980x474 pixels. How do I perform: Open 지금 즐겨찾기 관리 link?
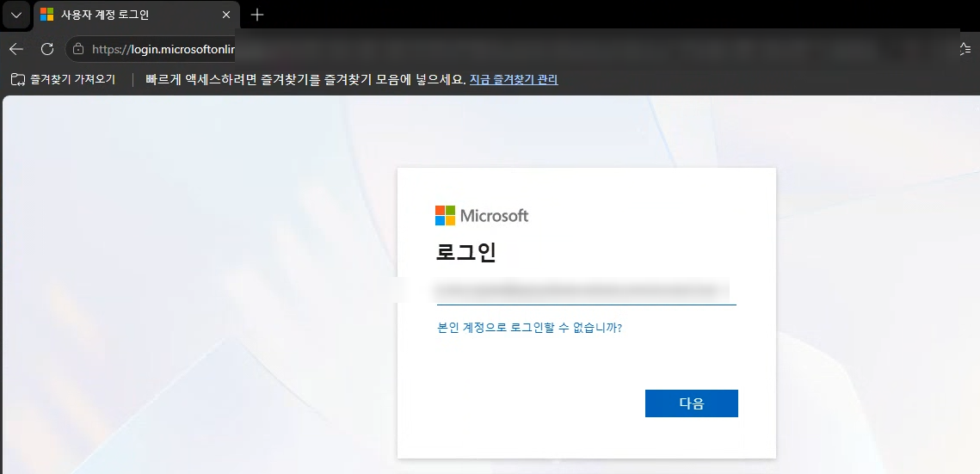514,79
